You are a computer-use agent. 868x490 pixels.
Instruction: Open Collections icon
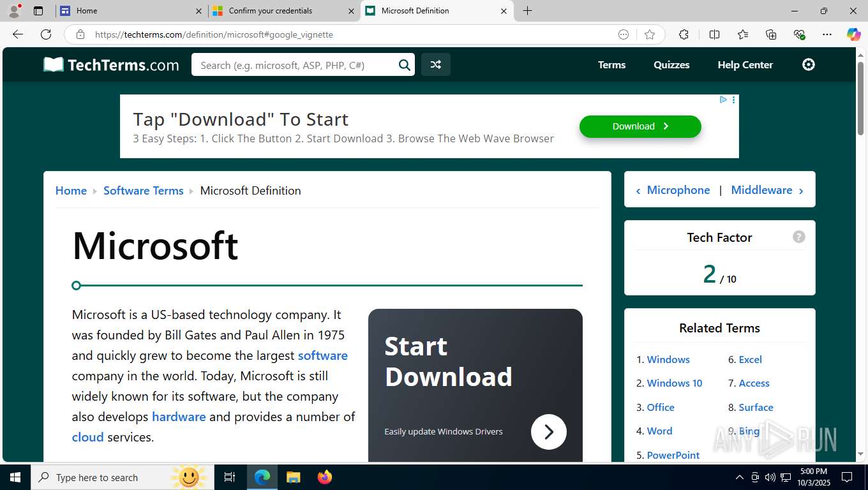(x=771, y=34)
